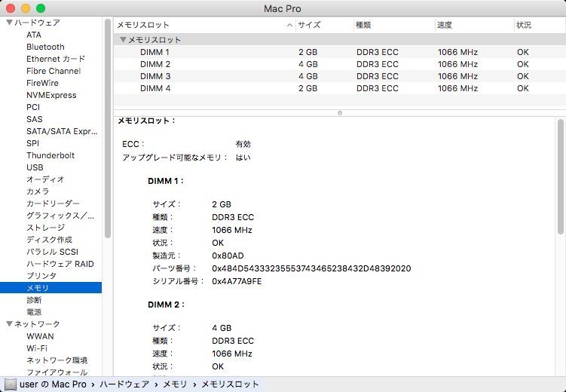This screenshot has height=392, width=566.
Task: Open 診断 in the sidebar
Action: point(34,300)
